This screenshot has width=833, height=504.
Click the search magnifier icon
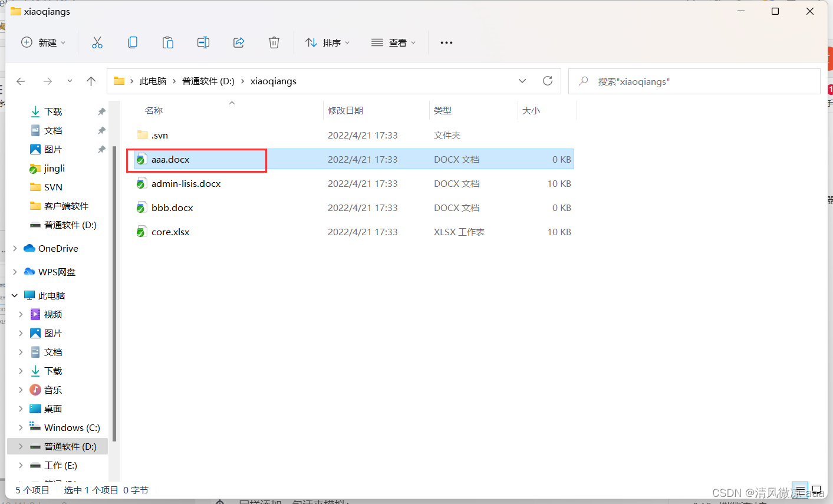click(584, 81)
